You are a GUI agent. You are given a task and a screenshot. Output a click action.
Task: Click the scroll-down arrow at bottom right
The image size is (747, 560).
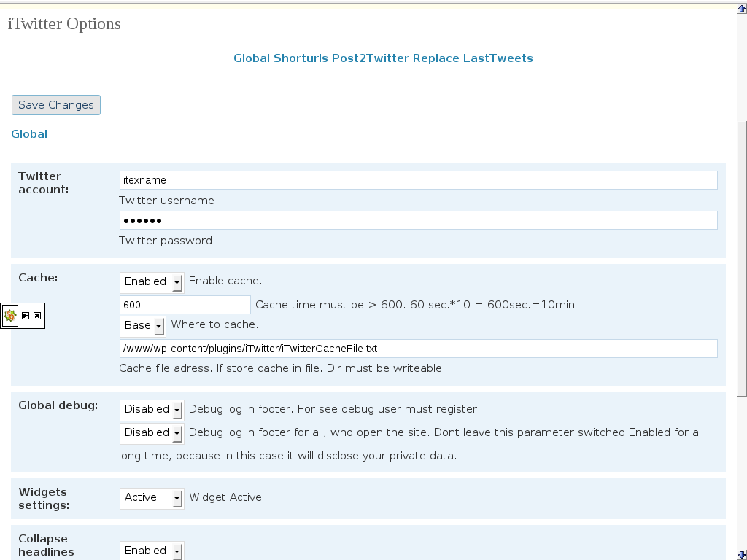coord(742,554)
